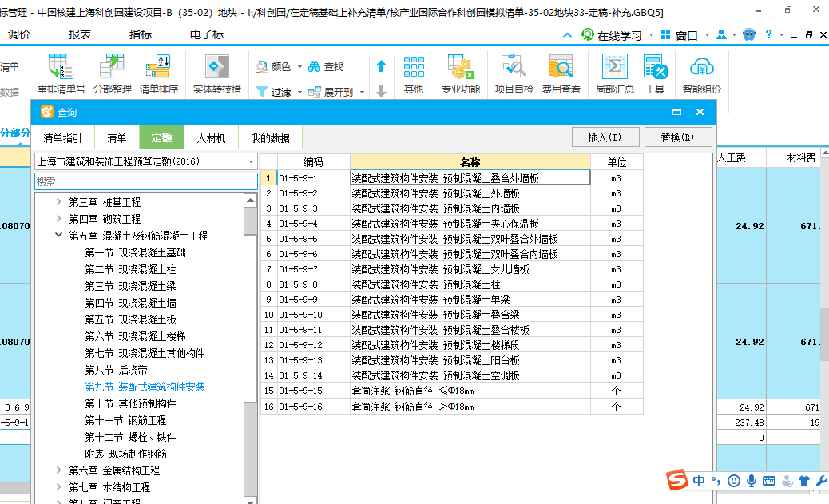The image size is (829, 504).
Task: Click the 编码 column header
Action: [x=314, y=162]
